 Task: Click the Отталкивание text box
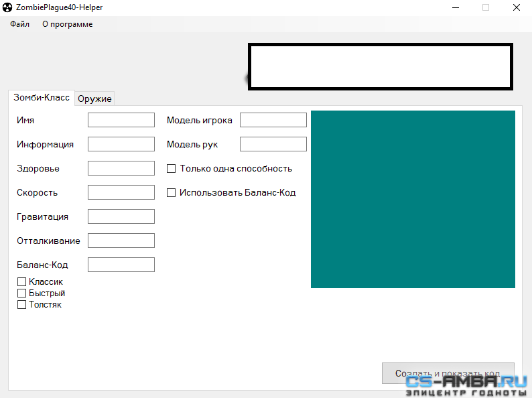point(121,241)
